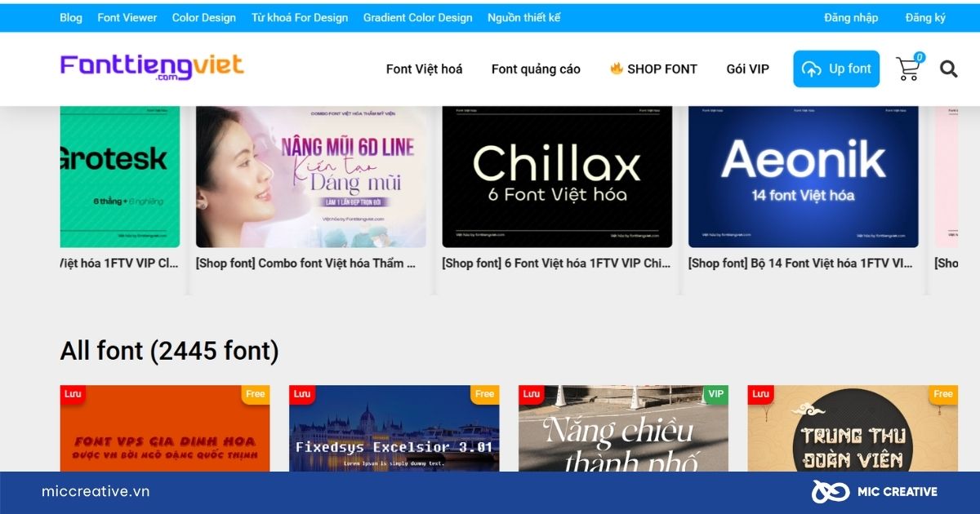
Task: Open Gradient Color Design link
Action: coord(417,17)
